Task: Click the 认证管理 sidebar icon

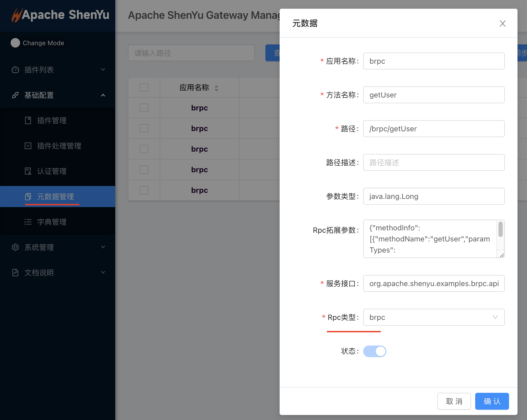Action: point(28,171)
